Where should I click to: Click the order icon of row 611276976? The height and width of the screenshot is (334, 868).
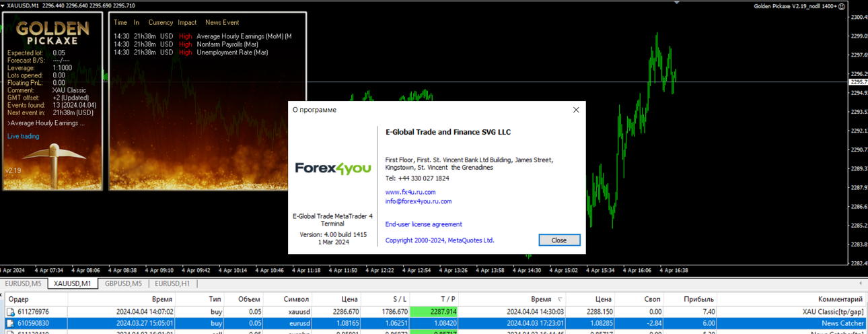[10, 312]
